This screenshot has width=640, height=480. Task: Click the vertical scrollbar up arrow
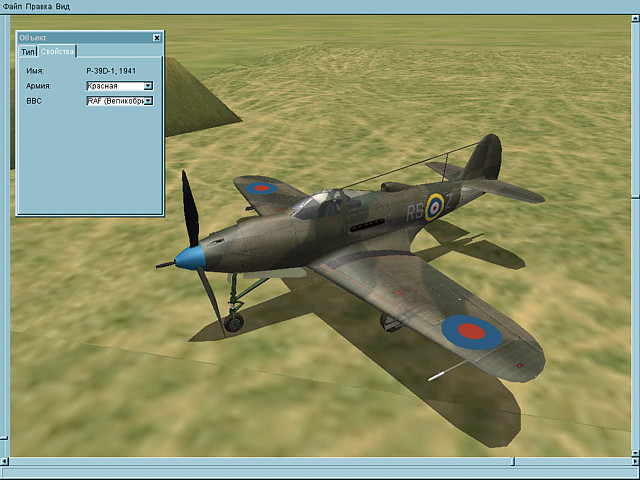tap(636, 18)
